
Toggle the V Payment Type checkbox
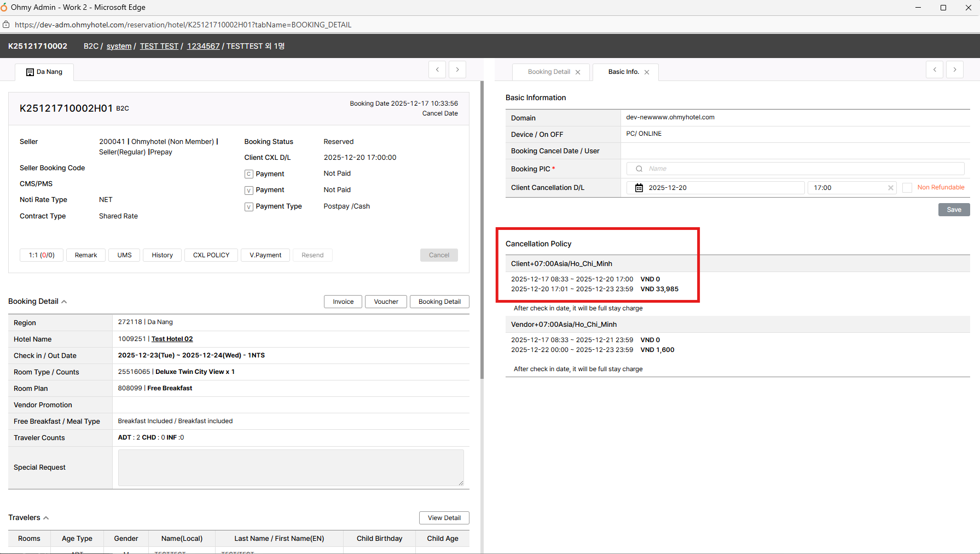click(249, 207)
